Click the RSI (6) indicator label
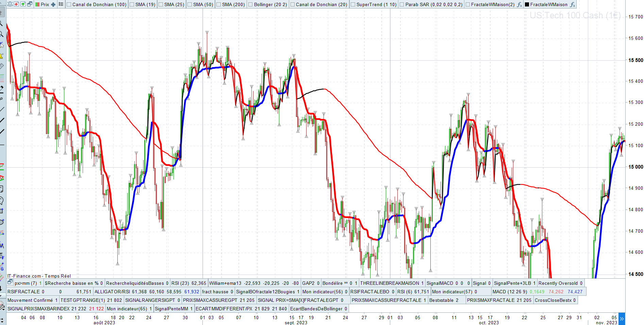 (x=405, y=292)
